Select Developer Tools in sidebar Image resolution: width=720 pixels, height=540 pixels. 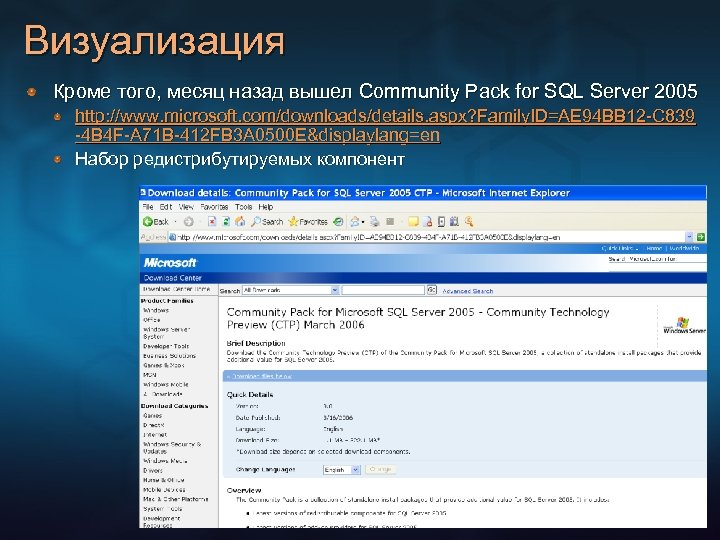(x=166, y=346)
